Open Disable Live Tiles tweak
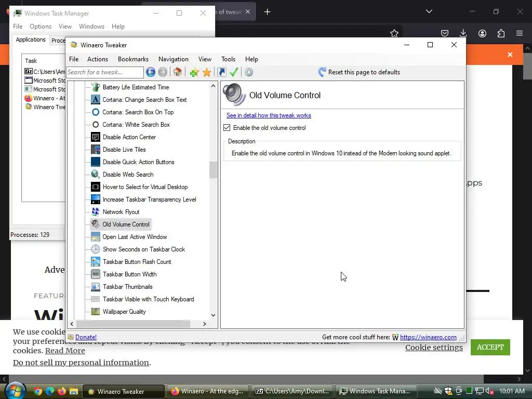Viewport: 532px width, 399px height. tap(124, 150)
